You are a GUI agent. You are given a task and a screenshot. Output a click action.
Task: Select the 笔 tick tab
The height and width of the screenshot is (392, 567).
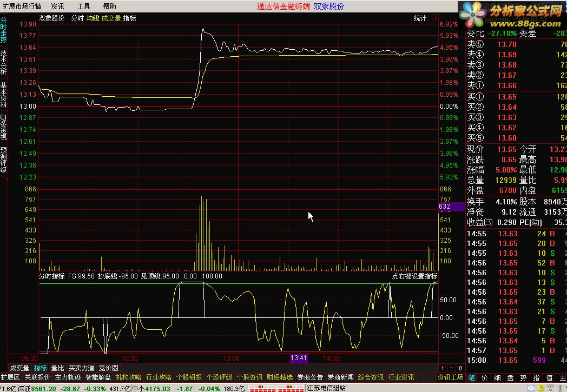[472, 377]
